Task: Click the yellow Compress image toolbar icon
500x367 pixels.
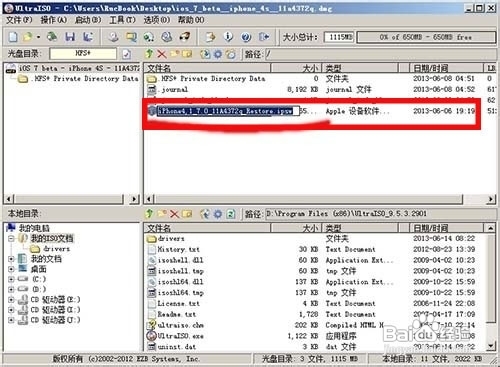Action: [131, 37]
